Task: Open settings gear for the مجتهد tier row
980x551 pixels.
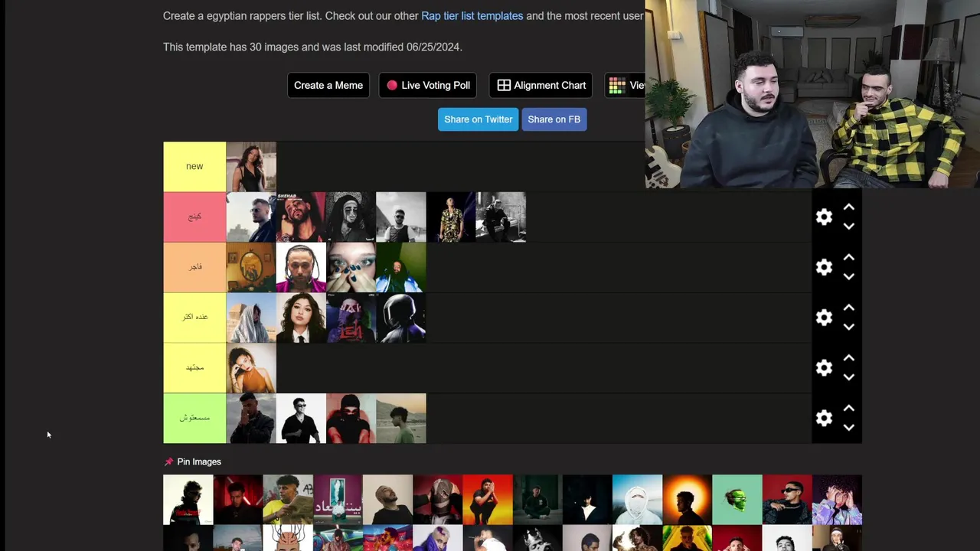Action: (x=824, y=368)
